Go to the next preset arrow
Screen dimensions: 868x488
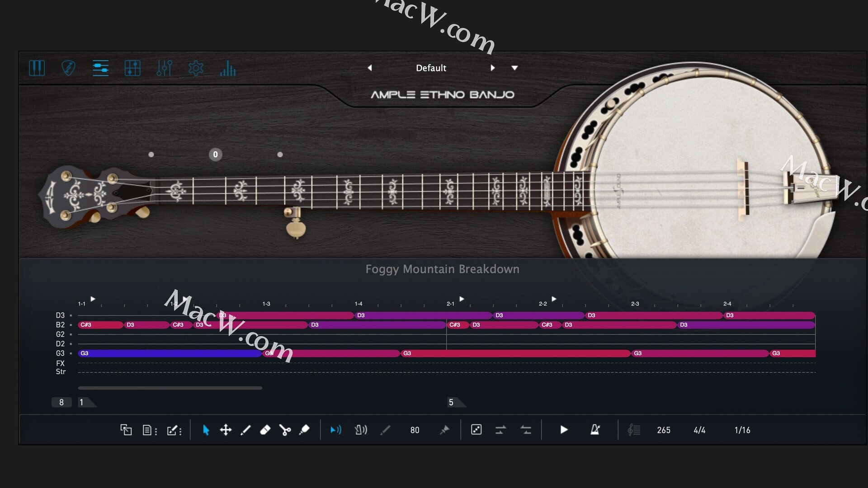[493, 68]
